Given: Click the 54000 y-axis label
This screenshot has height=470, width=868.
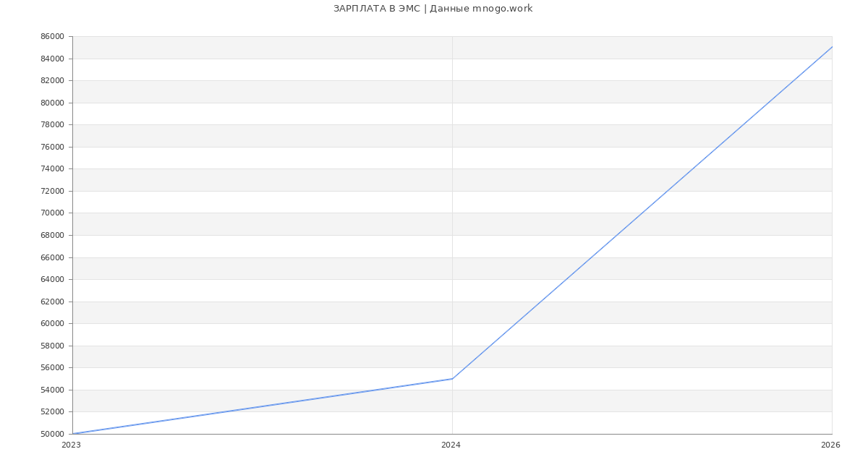Looking at the screenshot, I should (x=52, y=390).
